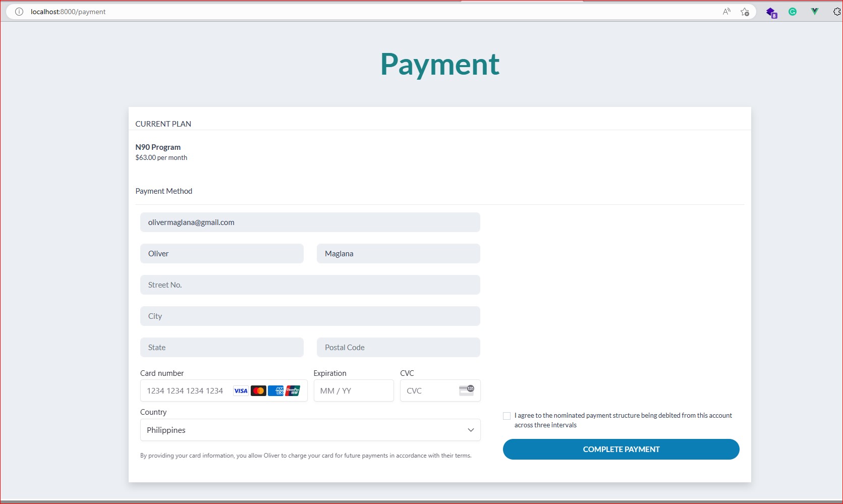Open the browser Extensions puzzle icon
The height and width of the screenshot is (504, 843).
[836, 12]
